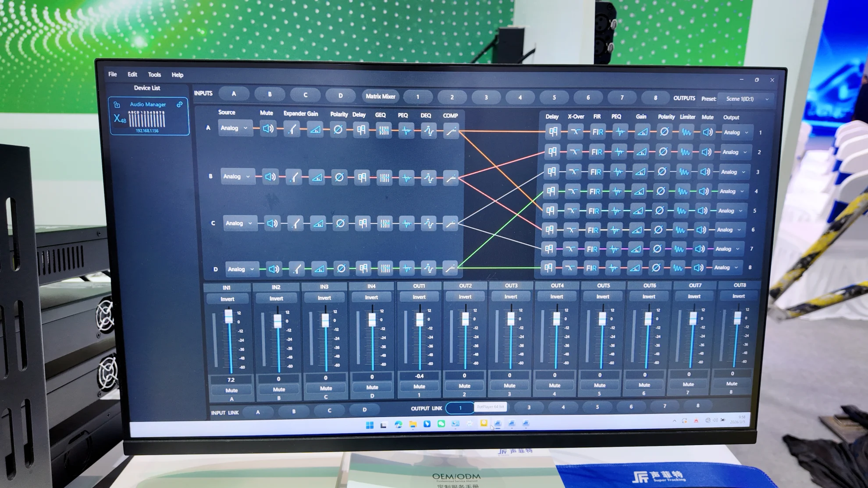Click the IN2 fader handle

(277, 321)
